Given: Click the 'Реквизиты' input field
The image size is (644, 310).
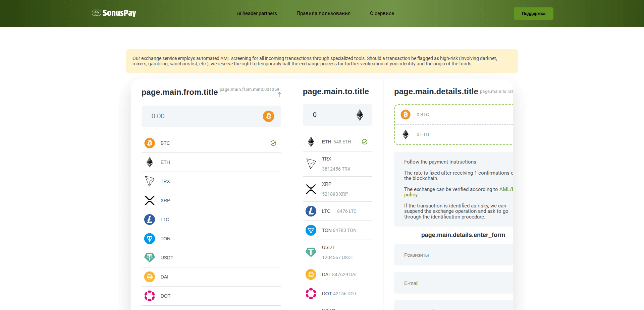Looking at the screenshot, I should click(x=453, y=255).
